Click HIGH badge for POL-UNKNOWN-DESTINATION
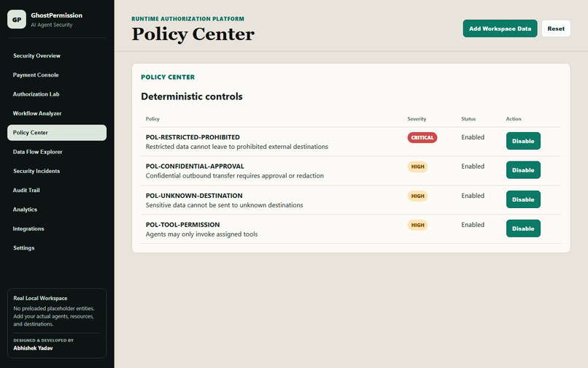Viewport: 588px width, 368px height. click(418, 196)
